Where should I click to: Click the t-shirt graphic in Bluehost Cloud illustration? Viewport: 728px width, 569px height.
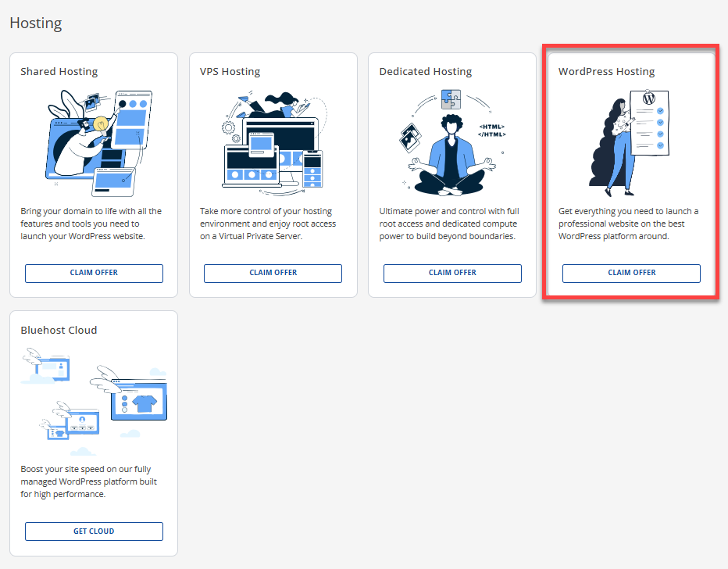[144, 403]
